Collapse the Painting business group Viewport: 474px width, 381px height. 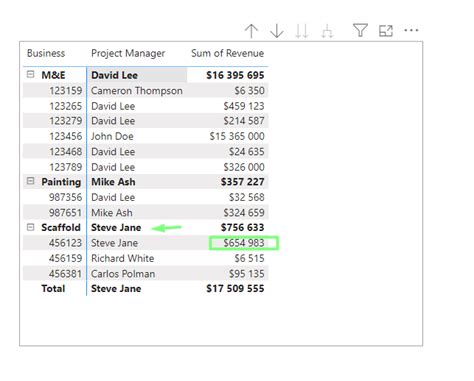(x=30, y=181)
